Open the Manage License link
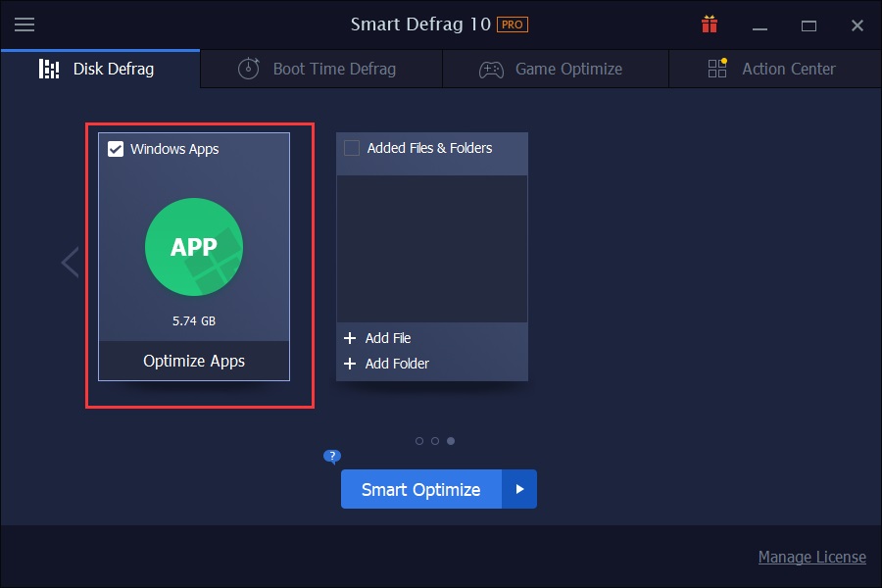Viewport: 882px width, 588px height. (x=811, y=557)
